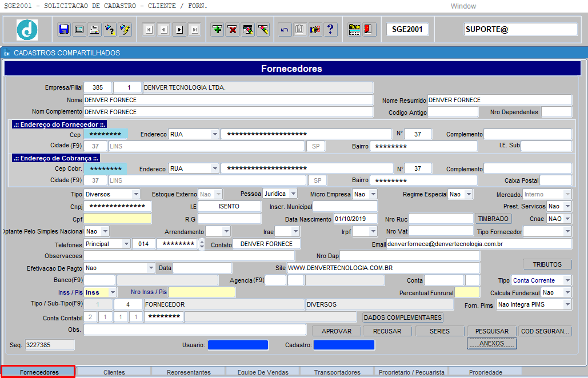The width and height of the screenshot is (588, 378).
Task: Open Micro Empresa dropdown
Action: (373, 194)
